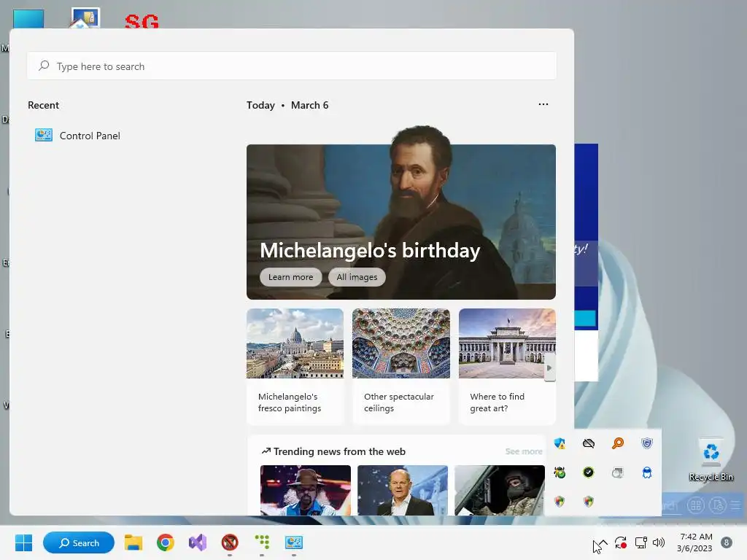Open Other spectacular ceilings card
This screenshot has height=560, width=747.
point(401,366)
